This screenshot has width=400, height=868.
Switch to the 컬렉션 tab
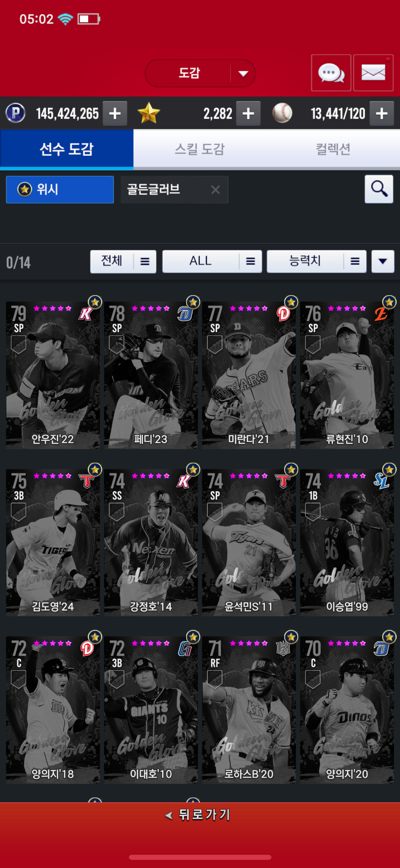point(333,149)
